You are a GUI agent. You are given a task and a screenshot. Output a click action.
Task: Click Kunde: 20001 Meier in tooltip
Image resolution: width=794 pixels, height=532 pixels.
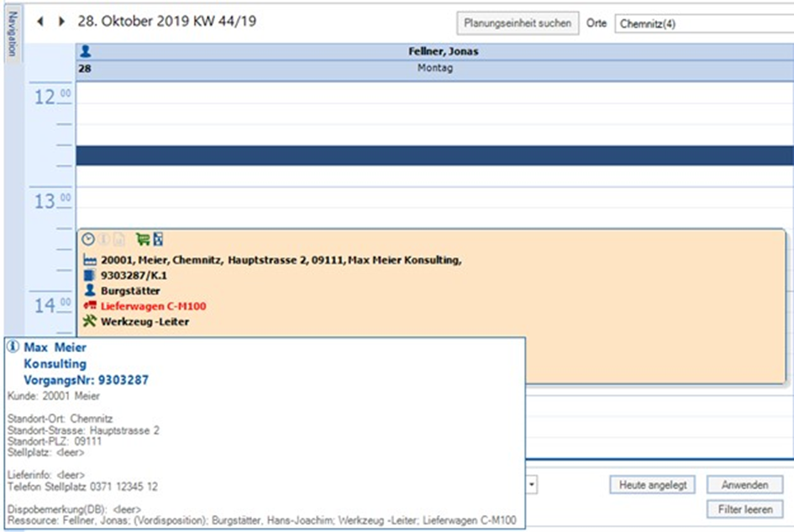coord(54,396)
